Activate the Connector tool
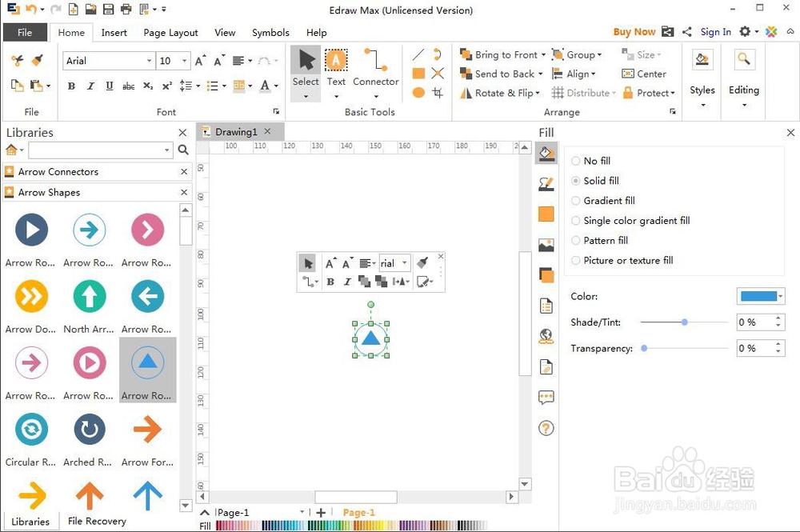The height and width of the screenshot is (532, 800). click(375, 72)
